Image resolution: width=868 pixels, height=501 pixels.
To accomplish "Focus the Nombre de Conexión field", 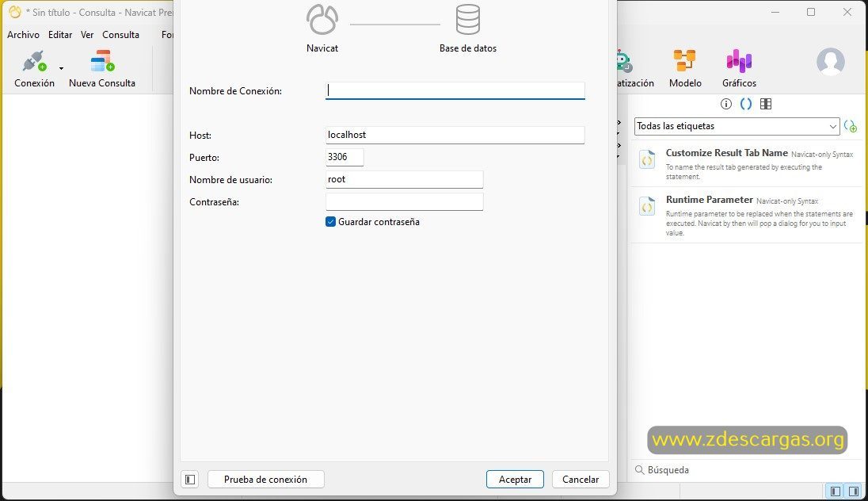I will [455, 90].
